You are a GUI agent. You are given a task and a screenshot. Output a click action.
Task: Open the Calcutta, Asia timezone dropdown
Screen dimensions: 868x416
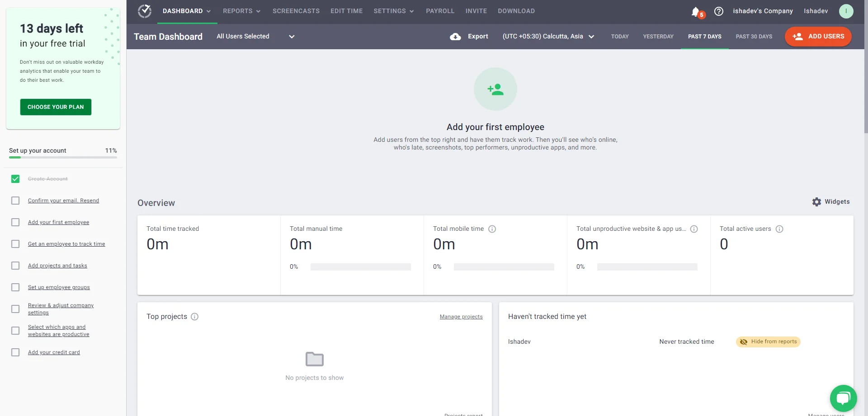tap(548, 37)
